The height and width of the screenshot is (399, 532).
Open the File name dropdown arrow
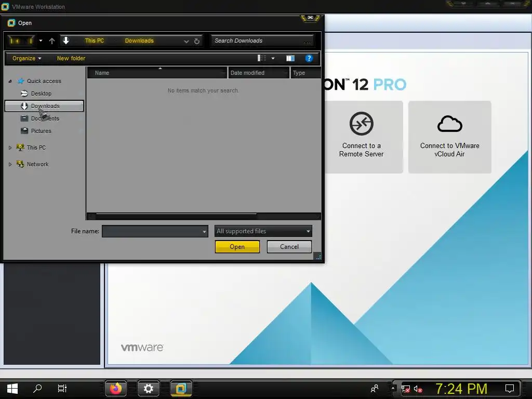[204, 231]
